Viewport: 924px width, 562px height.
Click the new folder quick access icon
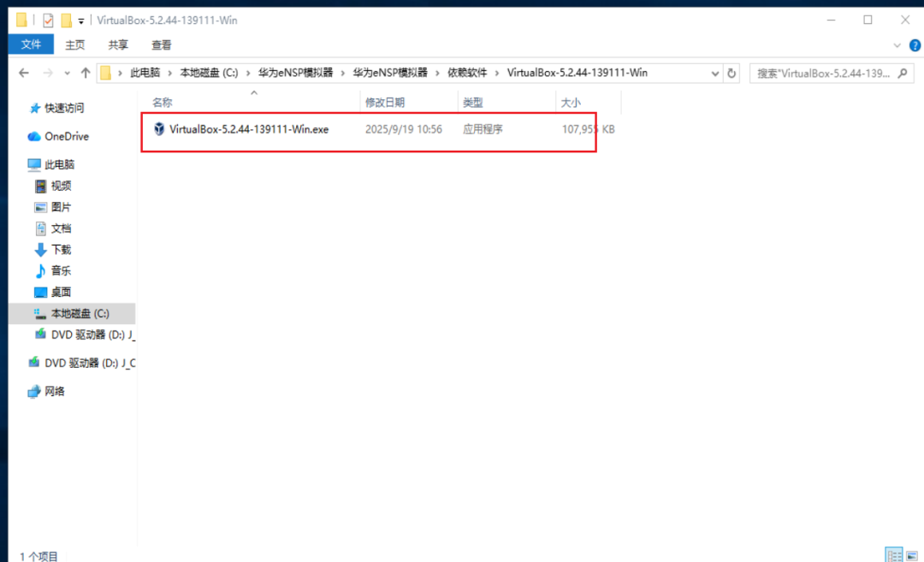[x=66, y=21]
